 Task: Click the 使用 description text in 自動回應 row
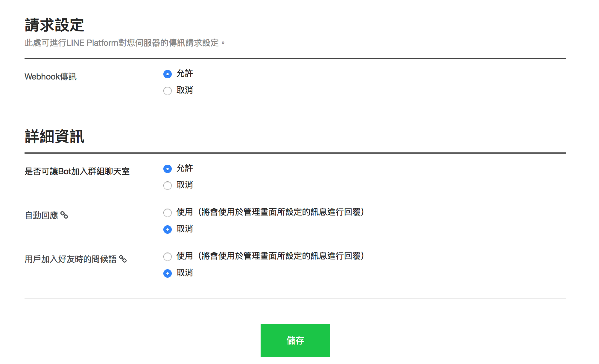click(x=270, y=212)
